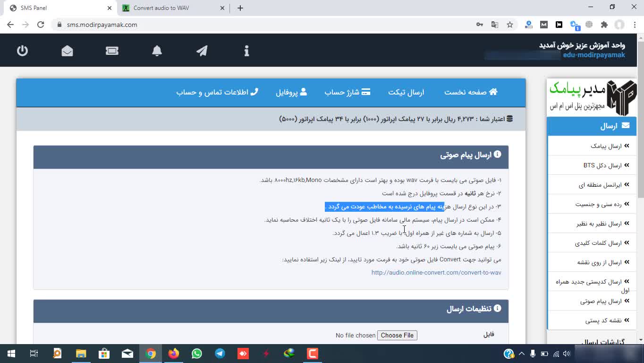Click the grey 'M' extension icon

(544, 25)
